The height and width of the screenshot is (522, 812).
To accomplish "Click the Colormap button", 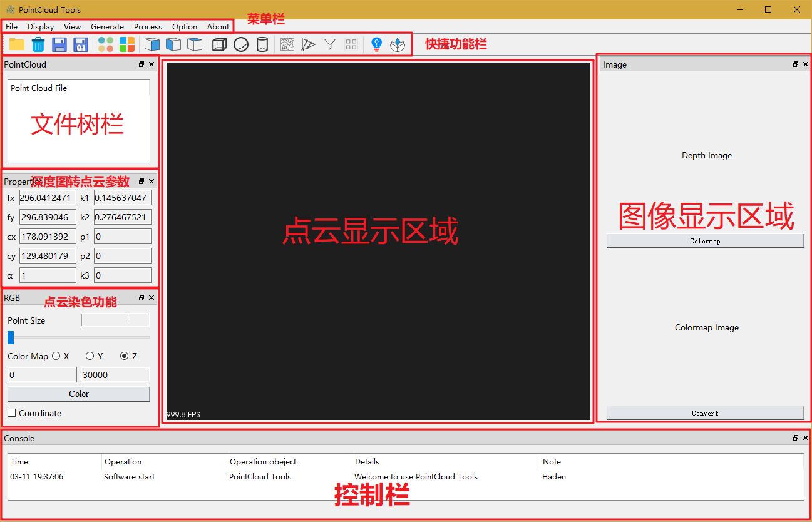I will pyautogui.click(x=705, y=241).
